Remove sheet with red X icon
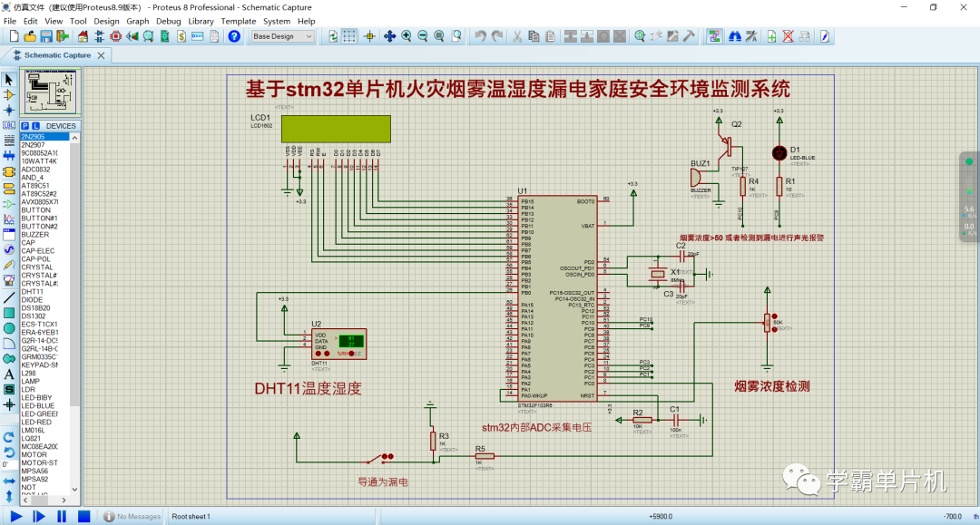Screen dimensions: 980x525 789,36
